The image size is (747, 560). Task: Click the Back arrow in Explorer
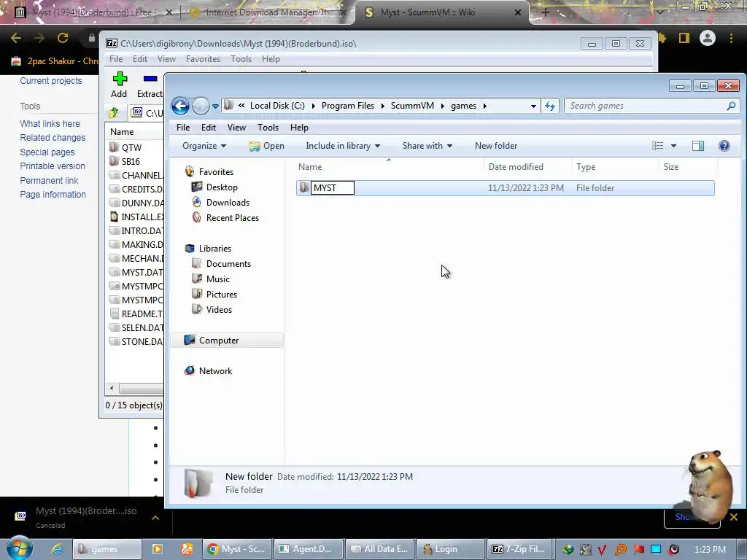(181, 106)
